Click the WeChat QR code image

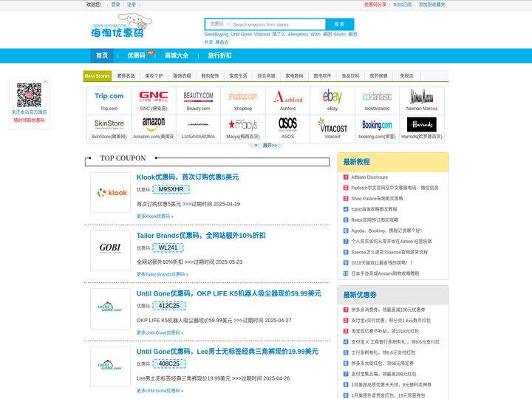tap(29, 95)
